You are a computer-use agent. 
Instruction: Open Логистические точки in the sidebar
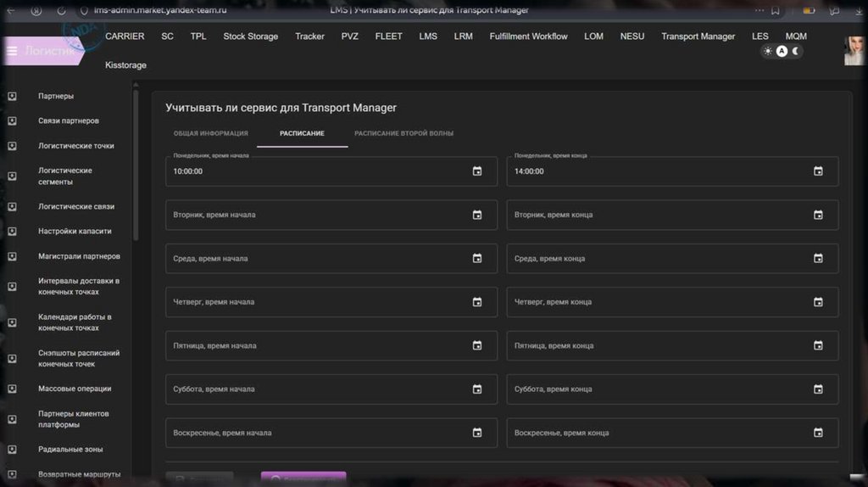[75, 146]
